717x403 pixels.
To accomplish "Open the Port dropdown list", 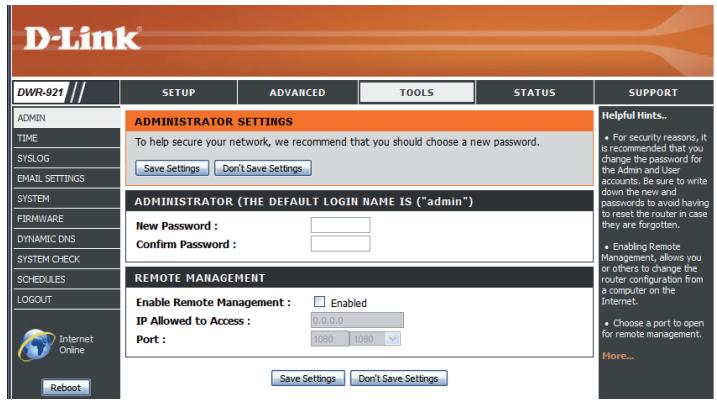I will (375, 339).
